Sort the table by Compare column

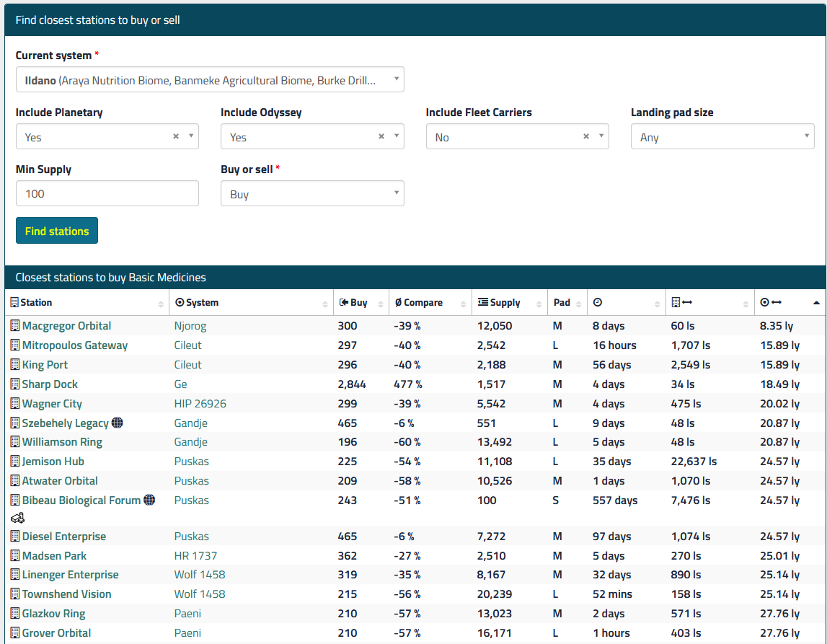[430, 302]
